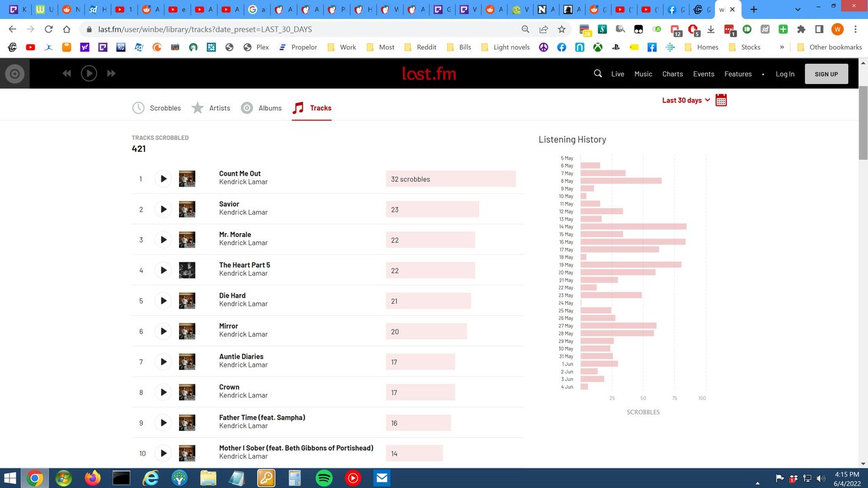Open the tab search dropdown arrow
868x488 pixels.
[798, 9]
